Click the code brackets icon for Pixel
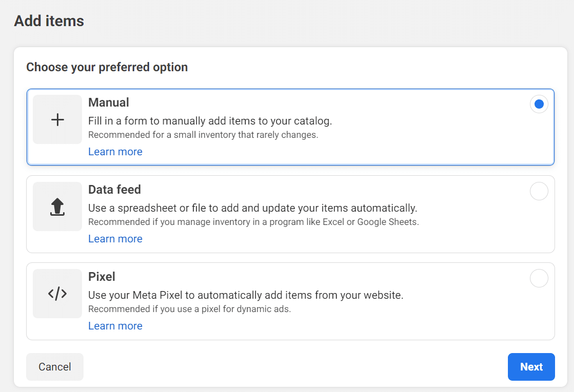Image resolution: width=574 pixels, height=392 pixels. [57, 294]
